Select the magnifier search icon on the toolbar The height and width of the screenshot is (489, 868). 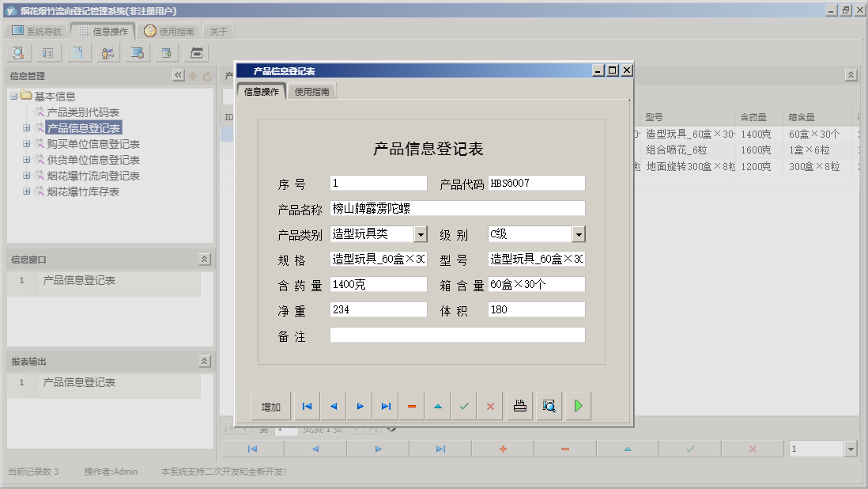coord(18,52)
